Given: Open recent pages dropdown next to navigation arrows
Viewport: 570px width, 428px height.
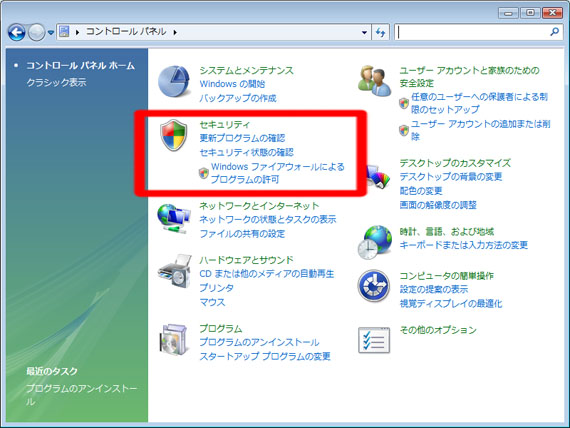Looking at the screenshot, I should point(51,33).
